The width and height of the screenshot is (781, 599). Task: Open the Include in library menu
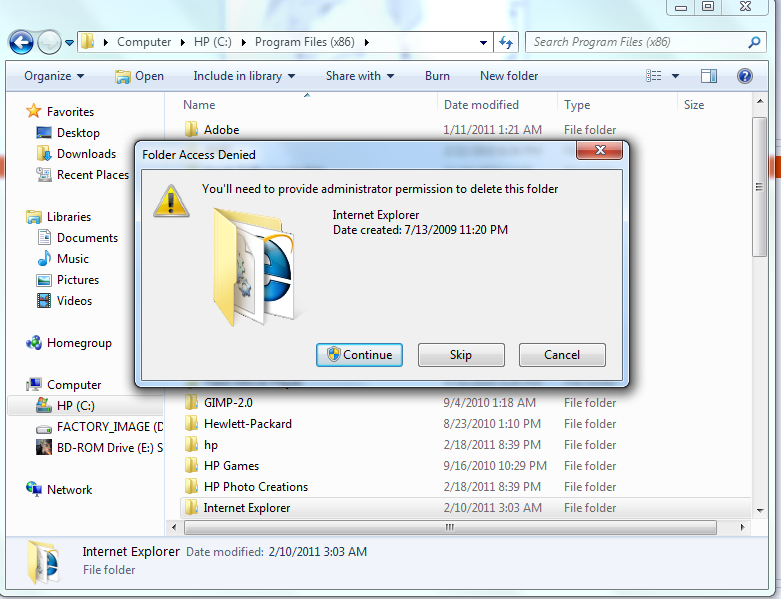coord(244,76)
